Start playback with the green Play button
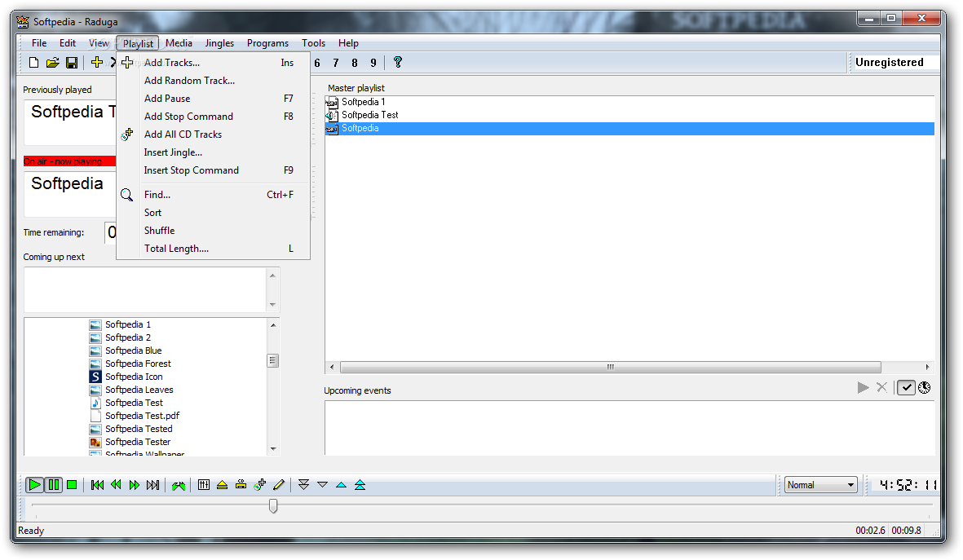963x560 pixels. 35,485
